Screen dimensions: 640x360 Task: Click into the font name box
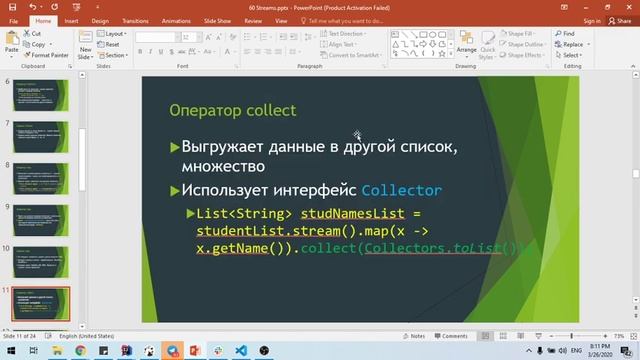tap(155, 37)
